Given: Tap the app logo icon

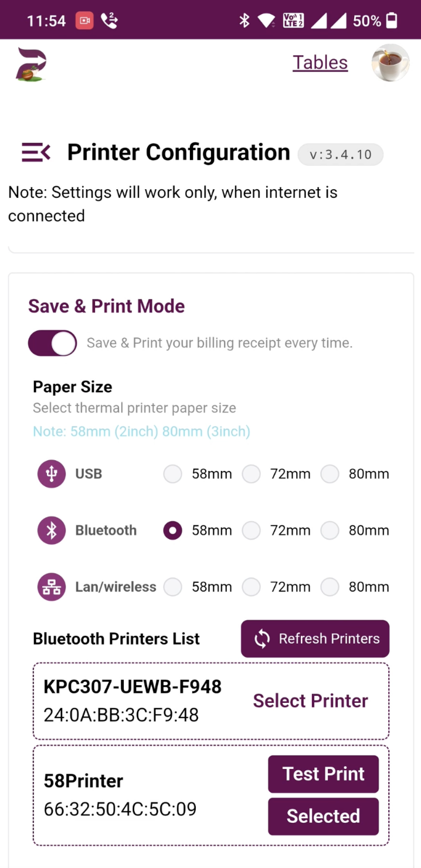Looking at the screenshot, I should coord(31,63).
